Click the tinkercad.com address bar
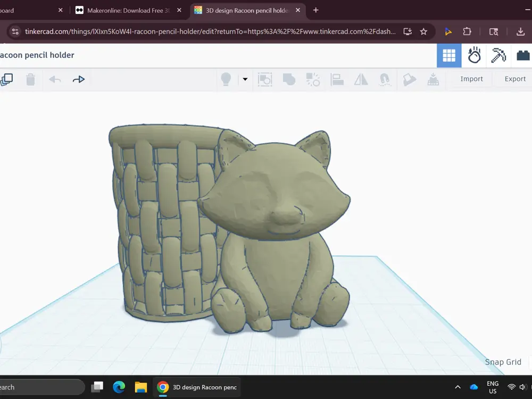 210,31
